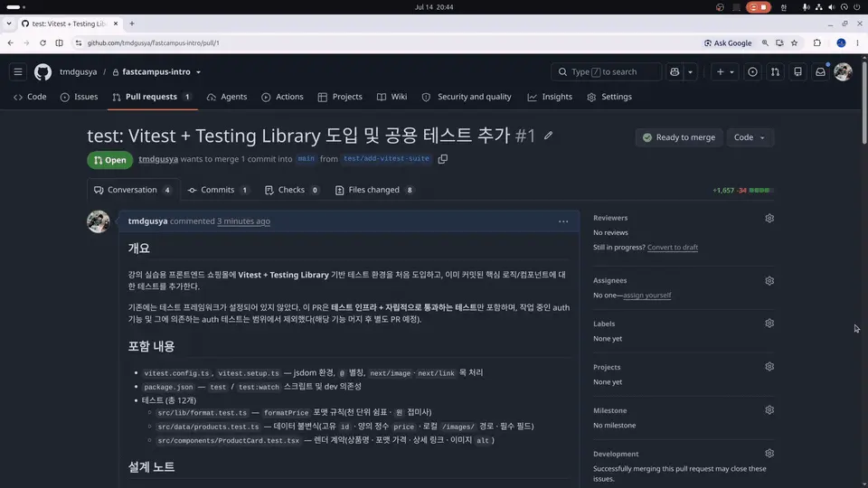Open repository Settings tab
The image size is (868, 488).
point(609,97)
